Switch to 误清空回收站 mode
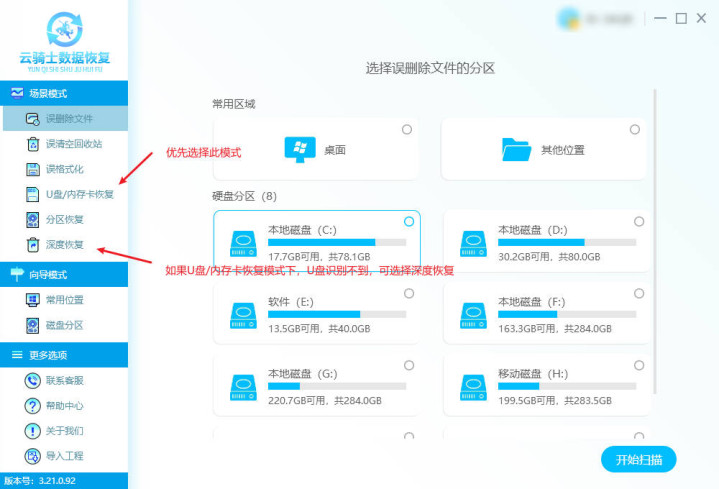 [x=64, y=144]
